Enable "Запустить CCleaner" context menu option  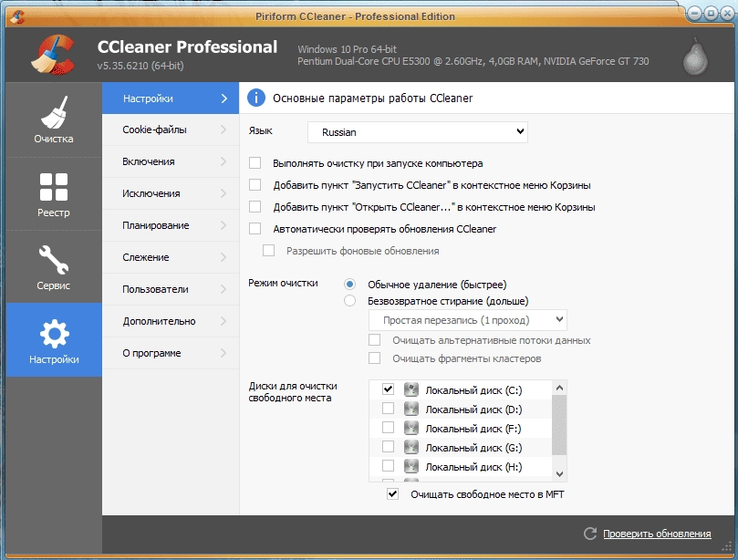[x=255, y=185]
